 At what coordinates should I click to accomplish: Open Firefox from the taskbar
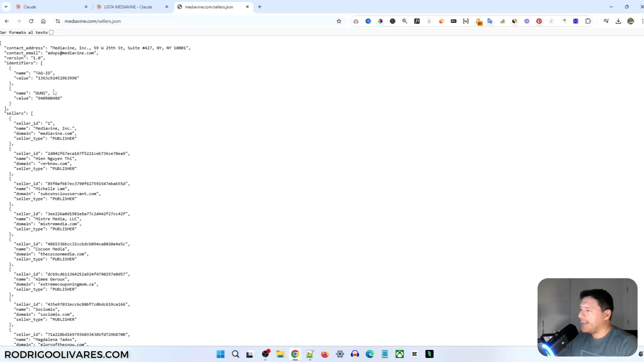click(325, 354)
